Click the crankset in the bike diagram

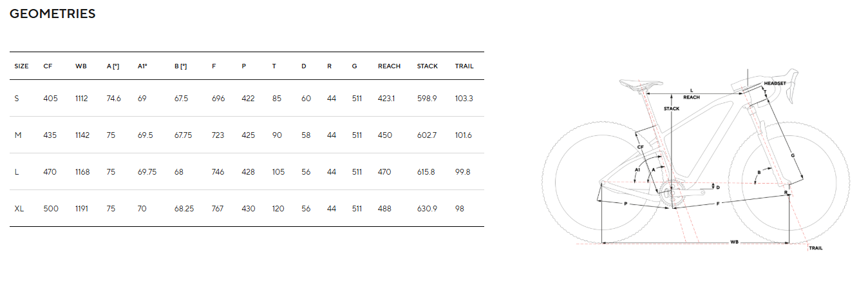click(670, 193)
